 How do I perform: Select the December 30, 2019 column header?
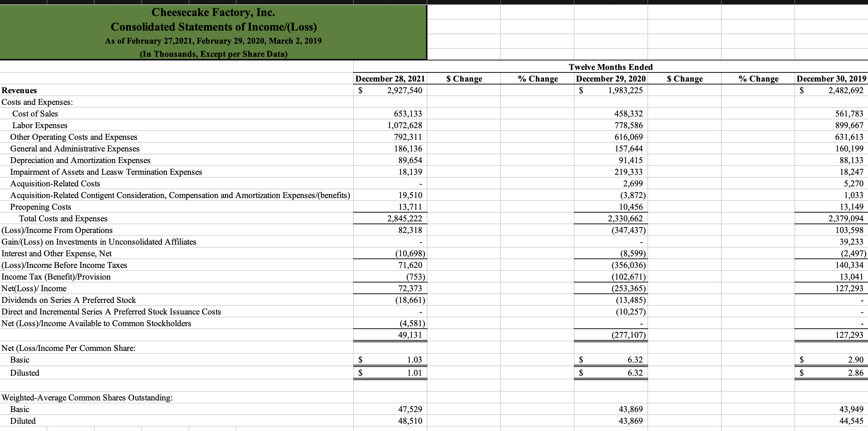(x=831, y=79)
